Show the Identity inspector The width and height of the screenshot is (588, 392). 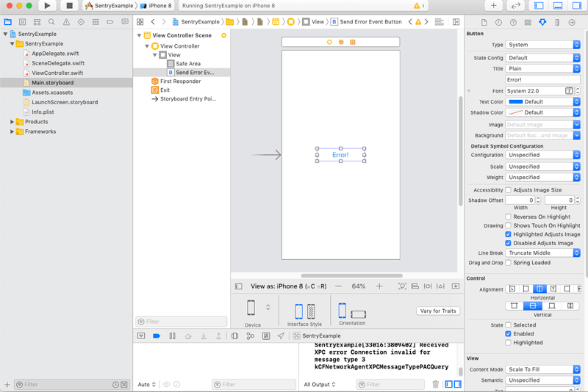pos(528,23)
